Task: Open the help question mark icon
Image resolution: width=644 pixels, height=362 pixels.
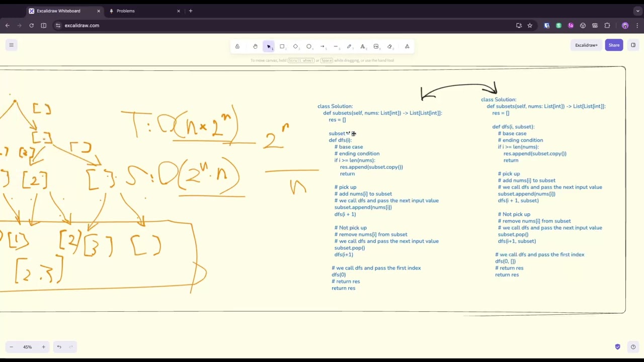Action: click(x=633, y=347)
